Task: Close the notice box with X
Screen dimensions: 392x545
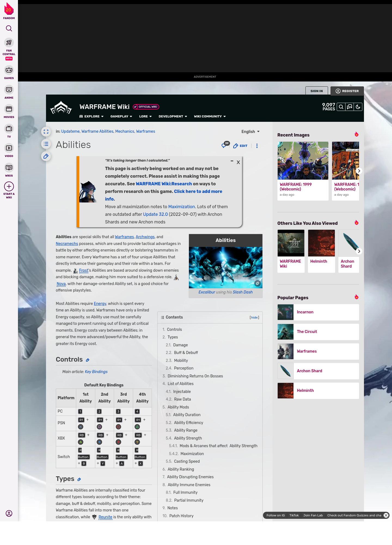Action: tap(238, 162)
